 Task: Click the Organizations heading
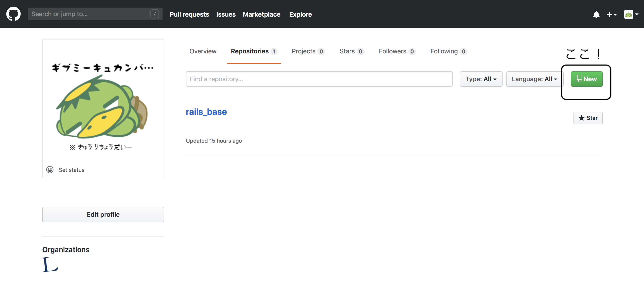[66, 249]
